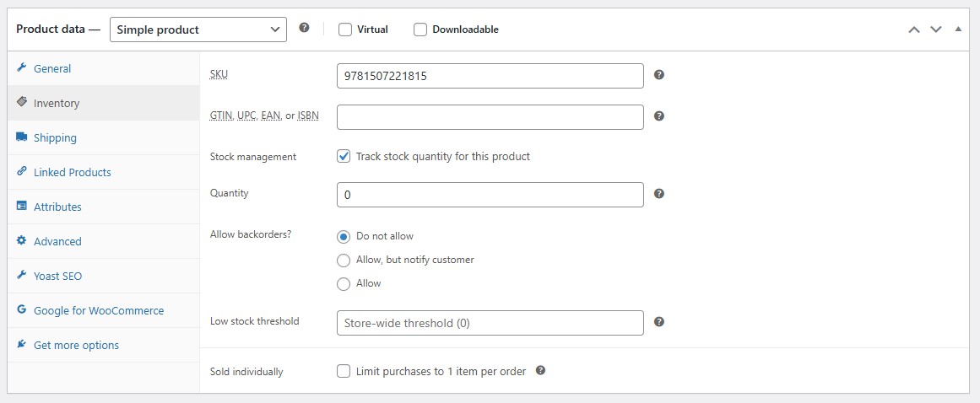
Task: Switch to the General tab
Action: click(x=52, y=68)
